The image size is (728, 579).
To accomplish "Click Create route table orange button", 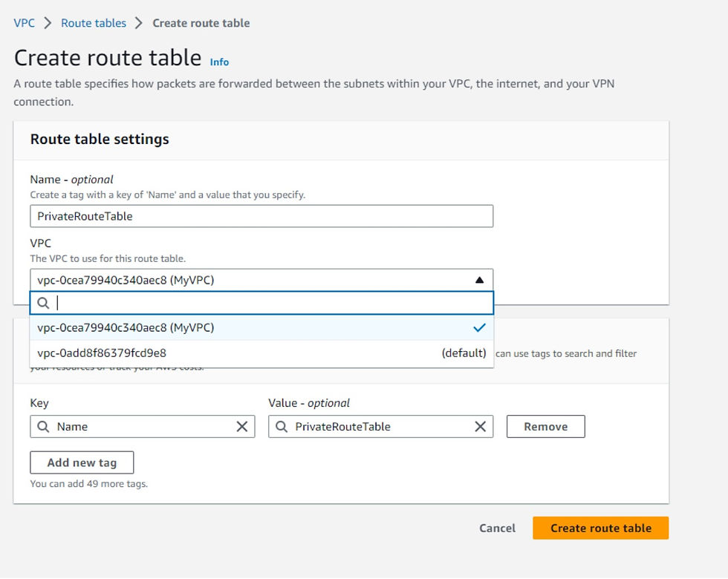I will click(601, 528).
